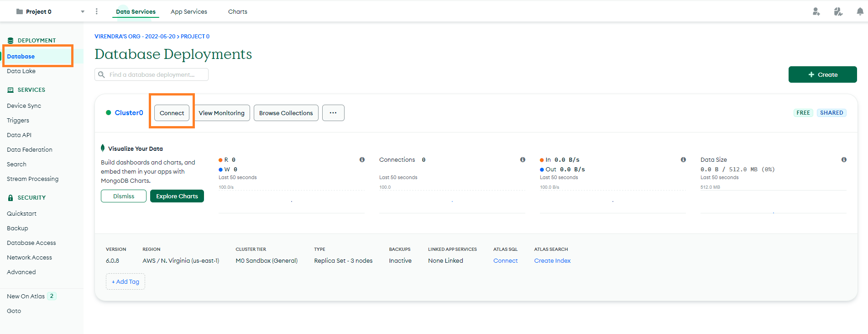Switch to the Charts tab
This screenshot has height=334, width=868.
click(x=237, y=11)
